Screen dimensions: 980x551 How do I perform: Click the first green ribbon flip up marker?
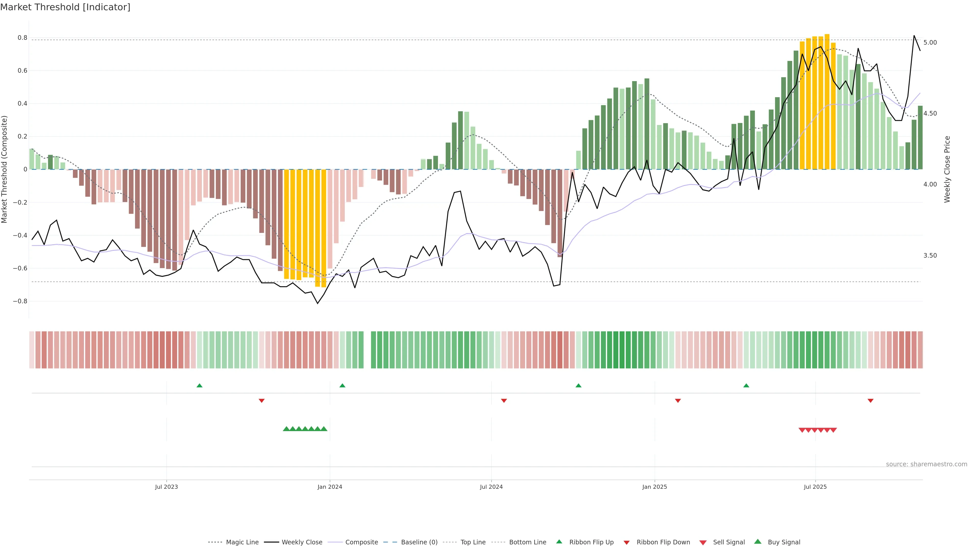tap(199, 386)
